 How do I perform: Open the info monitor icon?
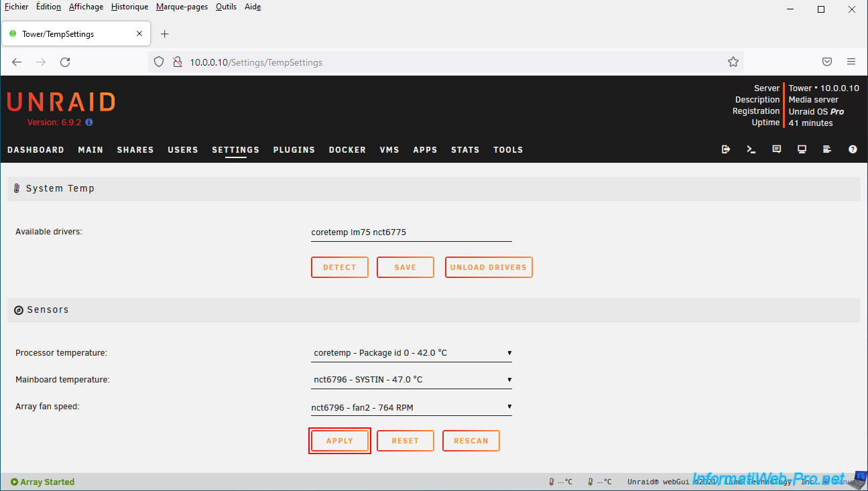[802, 149]
